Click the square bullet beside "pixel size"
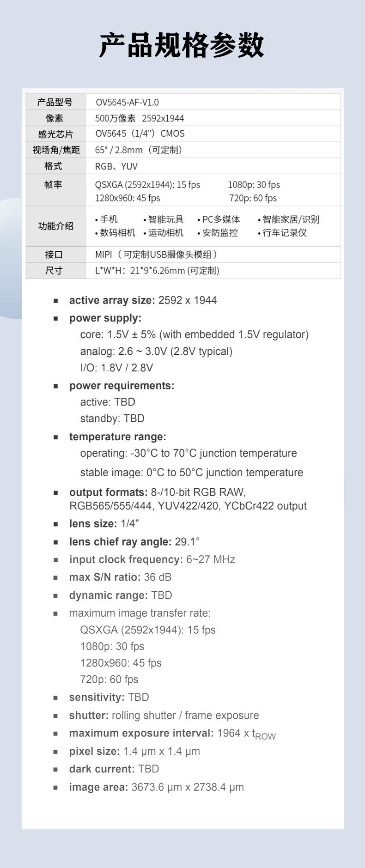 coord(55,752)
